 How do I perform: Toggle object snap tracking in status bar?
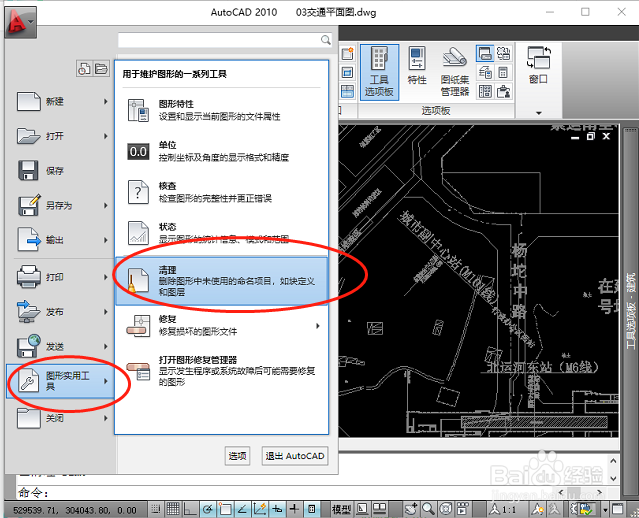(242, 509)
